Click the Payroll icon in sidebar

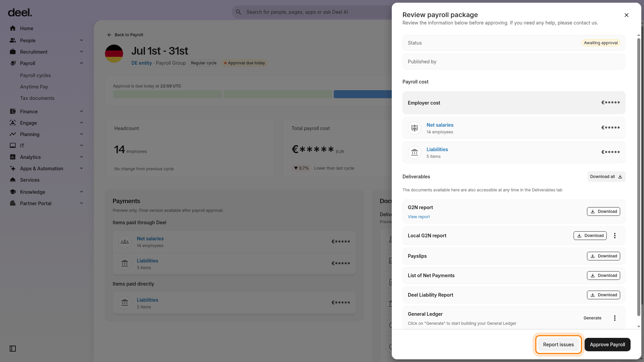point(13,63)
